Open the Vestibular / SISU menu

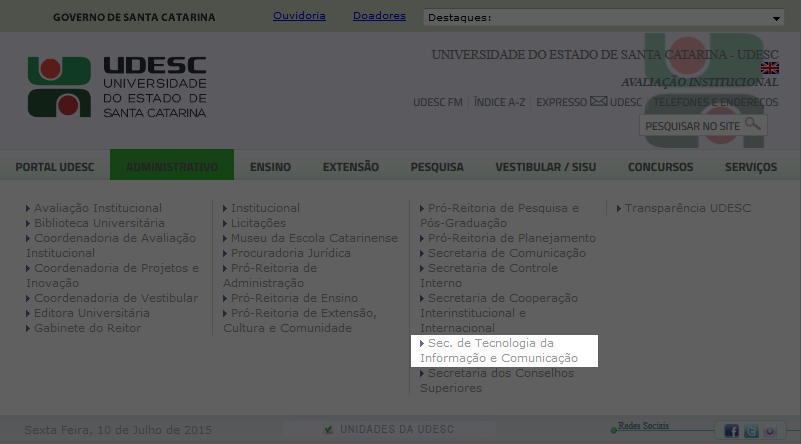[x=546, y=167]
